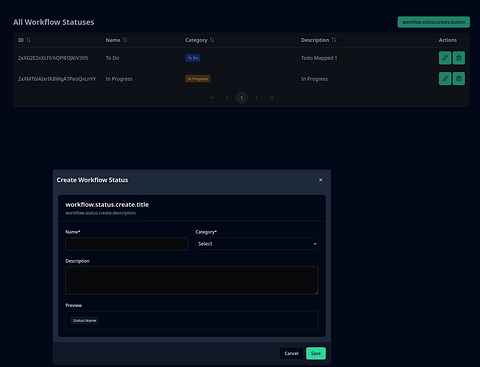The height and width of the screenshot is (367, 480).
Task: Go to previous page of table
Action: click(x=227, y=98)
